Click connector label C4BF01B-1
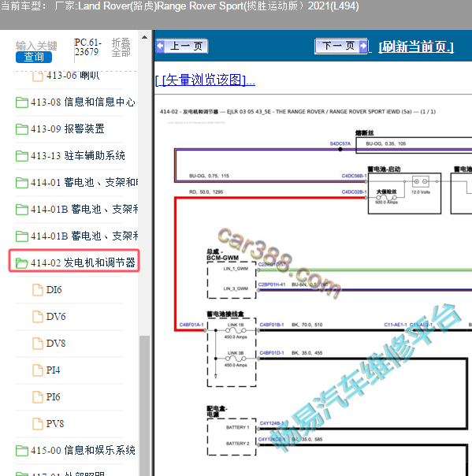 tap(272, 325)
